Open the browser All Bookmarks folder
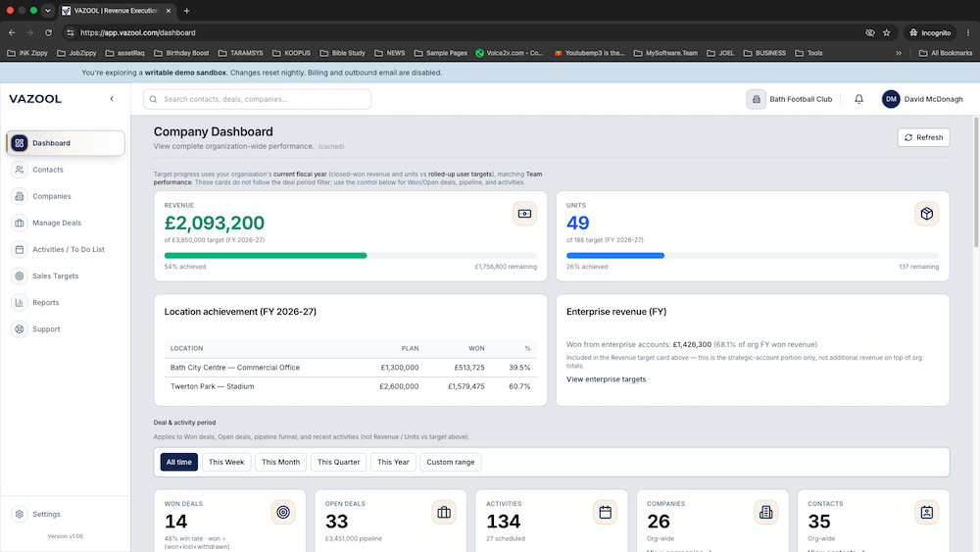 946,53
